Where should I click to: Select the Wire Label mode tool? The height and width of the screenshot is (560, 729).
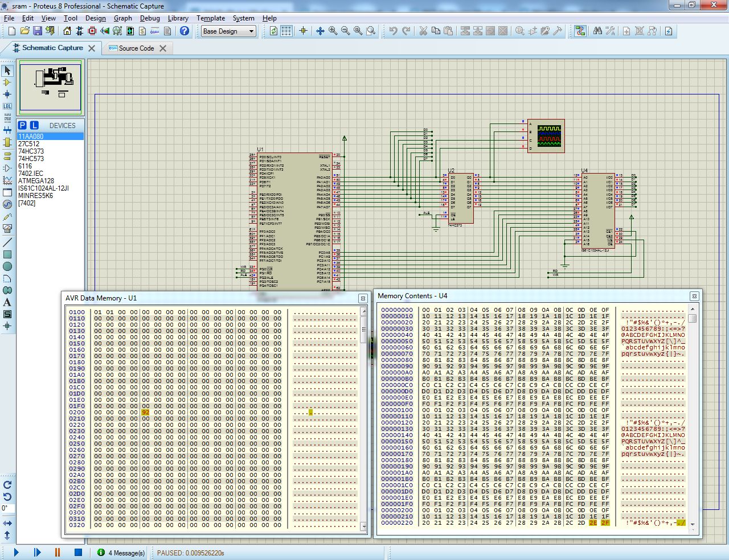(7, 106)
